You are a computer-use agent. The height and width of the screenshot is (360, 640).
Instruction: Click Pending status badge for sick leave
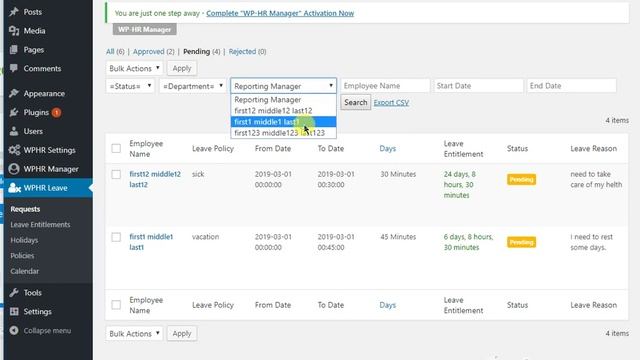521,180
